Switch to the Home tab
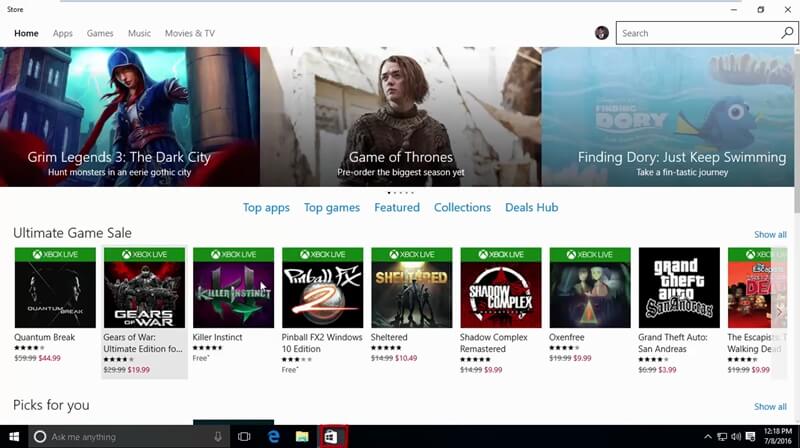 point(26,33)
